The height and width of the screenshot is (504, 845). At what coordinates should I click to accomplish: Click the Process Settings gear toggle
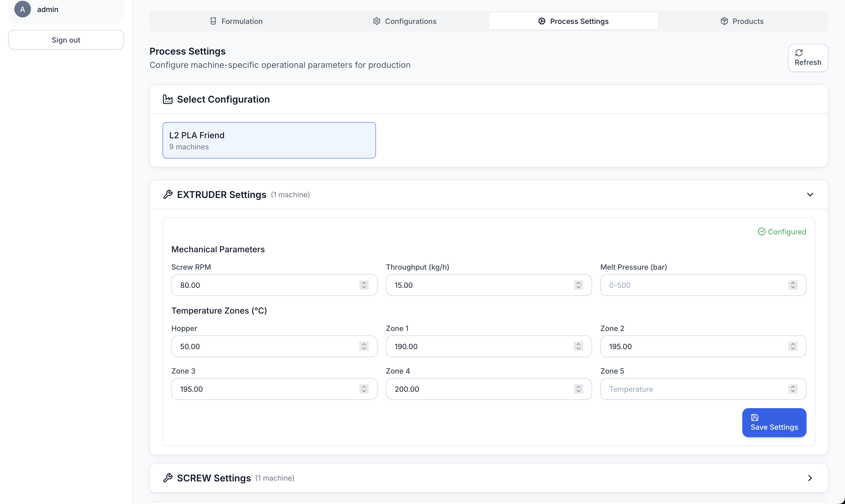[x=542, y=21]
